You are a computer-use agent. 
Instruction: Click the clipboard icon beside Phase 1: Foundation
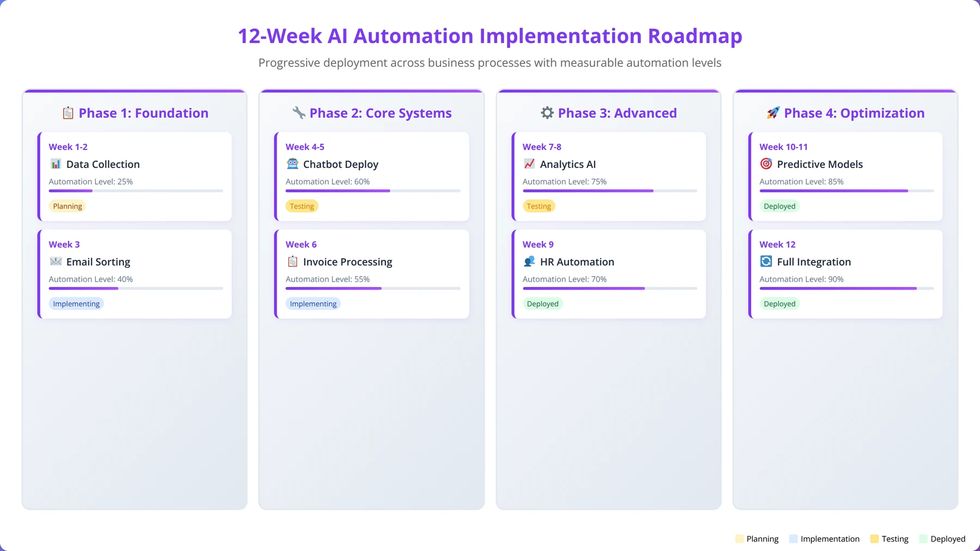click(x=68, y=113)
